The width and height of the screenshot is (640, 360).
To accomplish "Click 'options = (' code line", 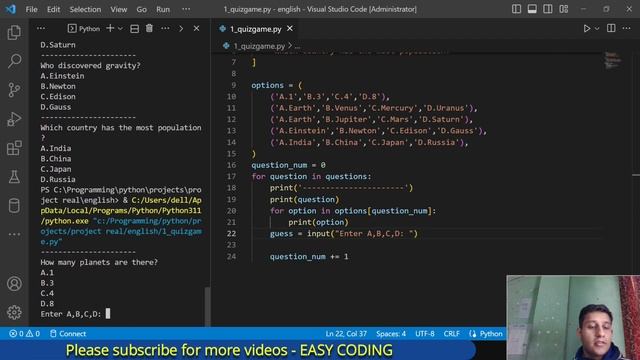I will click(277, 85).
